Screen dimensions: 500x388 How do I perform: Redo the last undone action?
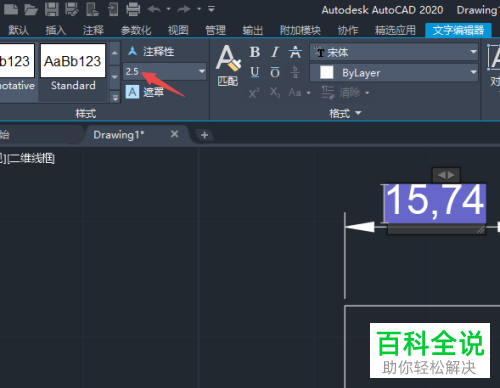click(x=184, y=9)
